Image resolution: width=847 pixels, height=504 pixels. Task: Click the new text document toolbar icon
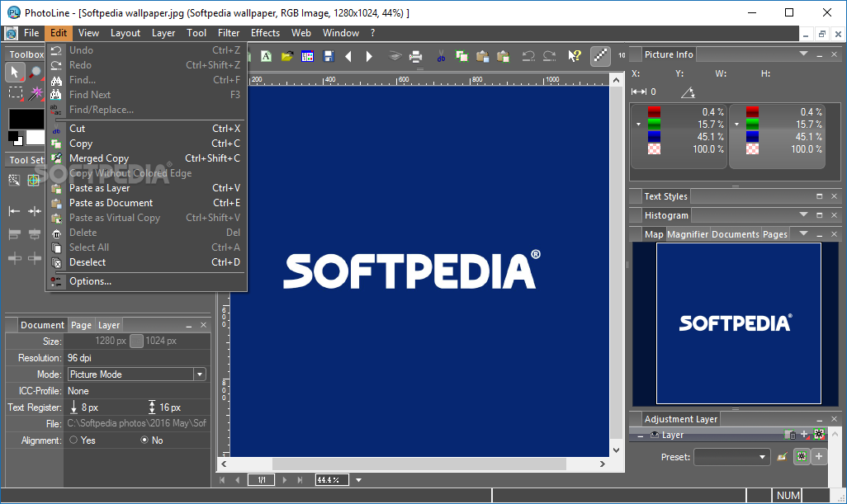tap(266, 56)
